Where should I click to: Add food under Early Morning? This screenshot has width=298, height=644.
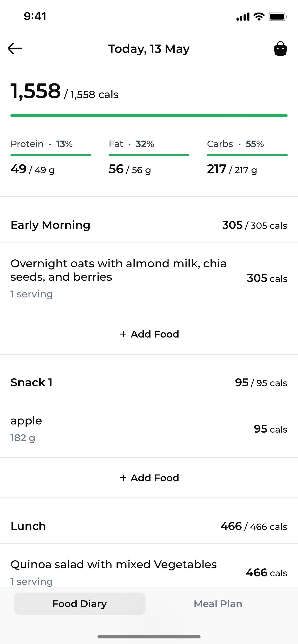point(149,334)
